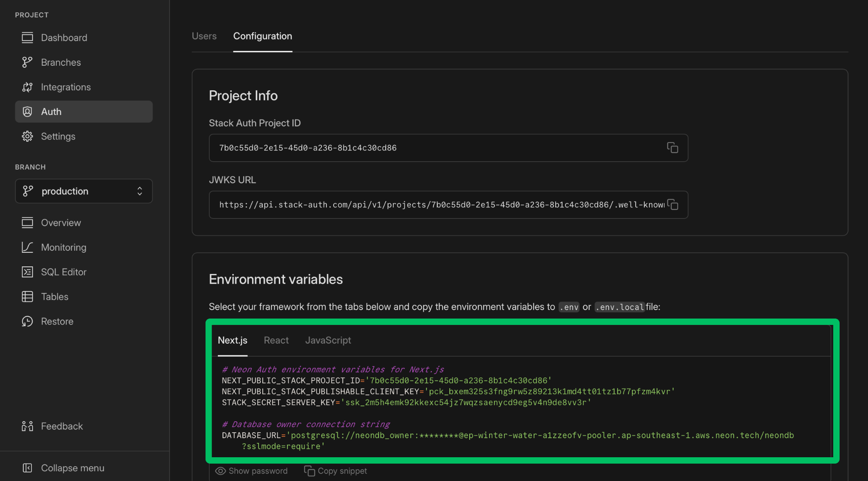Open the Feedback dialog
Viewport: 868px width, 481px height.
pos(61,426)
